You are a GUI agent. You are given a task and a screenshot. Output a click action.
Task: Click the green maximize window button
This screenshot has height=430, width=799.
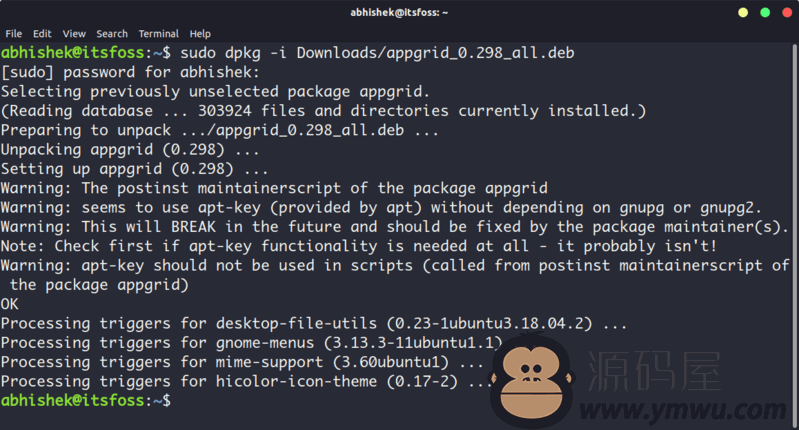765,12
